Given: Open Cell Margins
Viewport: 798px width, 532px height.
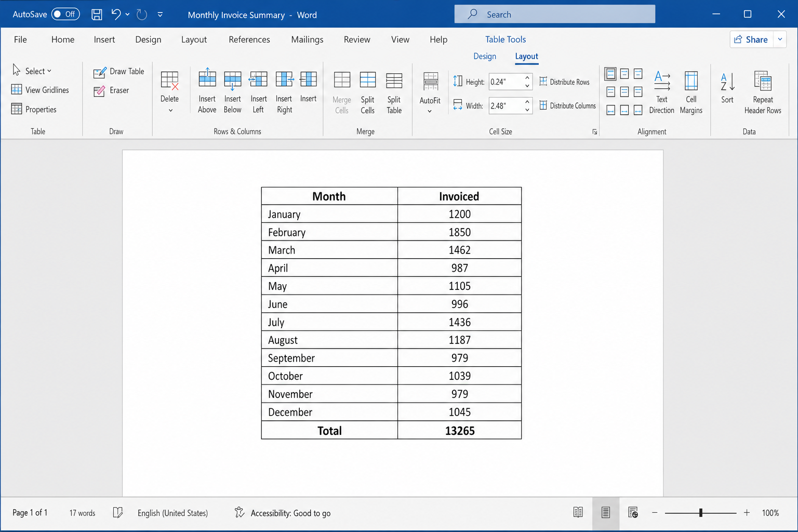Looking at the screenshot, I should point(691,92).
